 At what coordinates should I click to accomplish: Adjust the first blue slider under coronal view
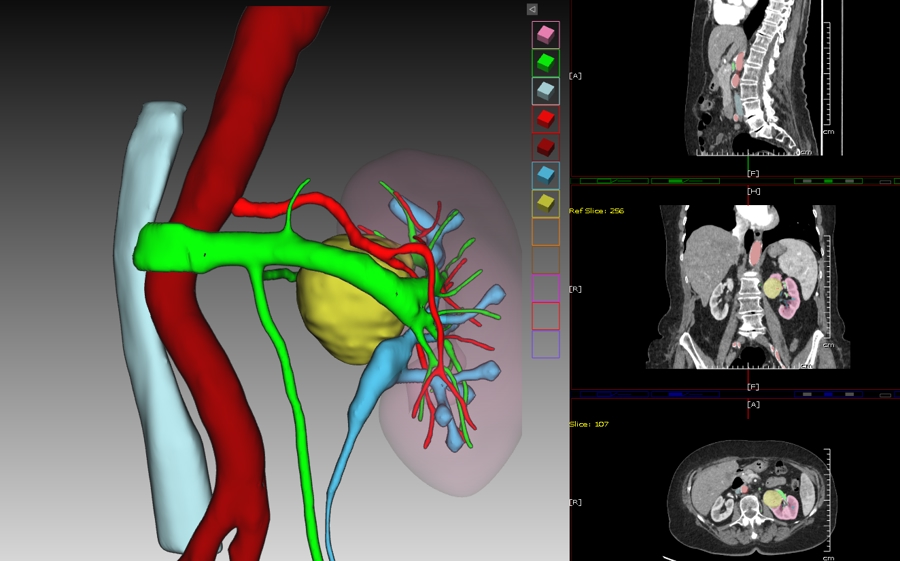click(614, 394)
